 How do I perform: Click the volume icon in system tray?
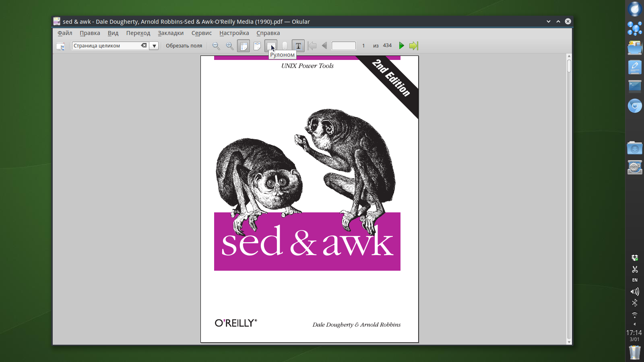pos(635,292)
